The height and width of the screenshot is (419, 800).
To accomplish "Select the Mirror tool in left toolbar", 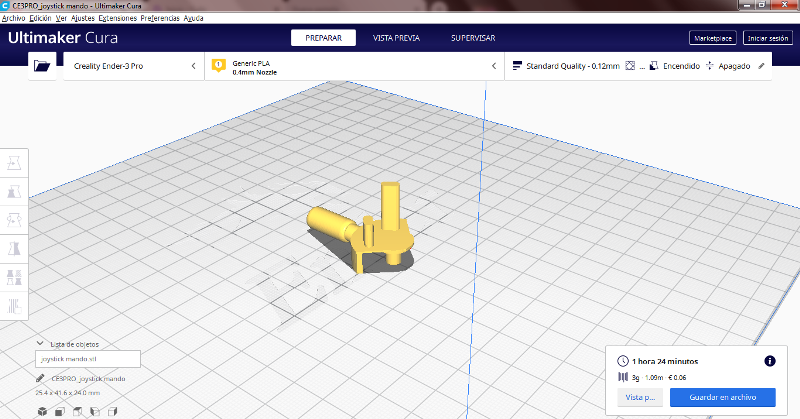I will [x=14, y=249].
